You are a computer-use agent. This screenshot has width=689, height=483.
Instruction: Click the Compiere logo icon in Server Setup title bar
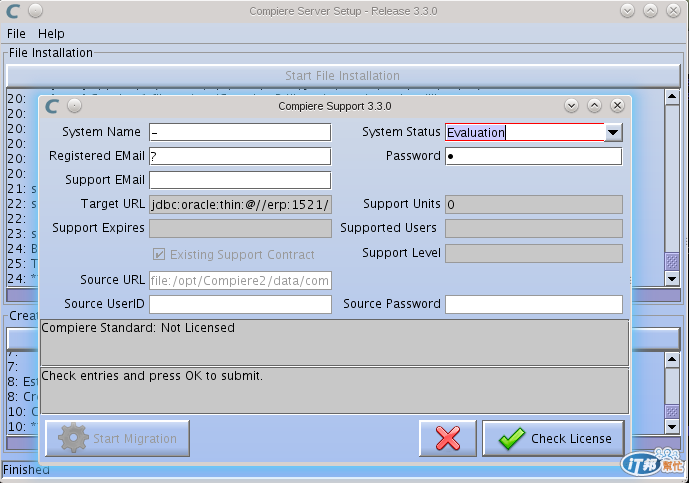pyautogui.click(x=13, y=11)
